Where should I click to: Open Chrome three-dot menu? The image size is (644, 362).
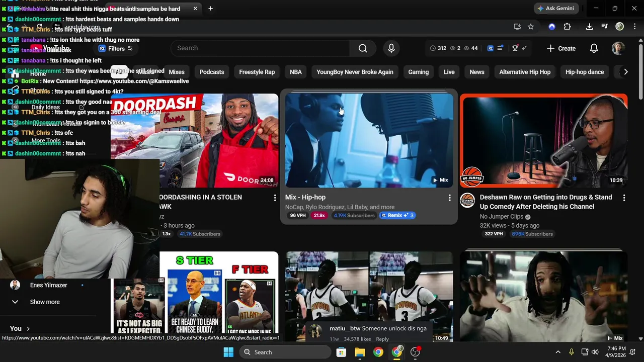[634, 27]
